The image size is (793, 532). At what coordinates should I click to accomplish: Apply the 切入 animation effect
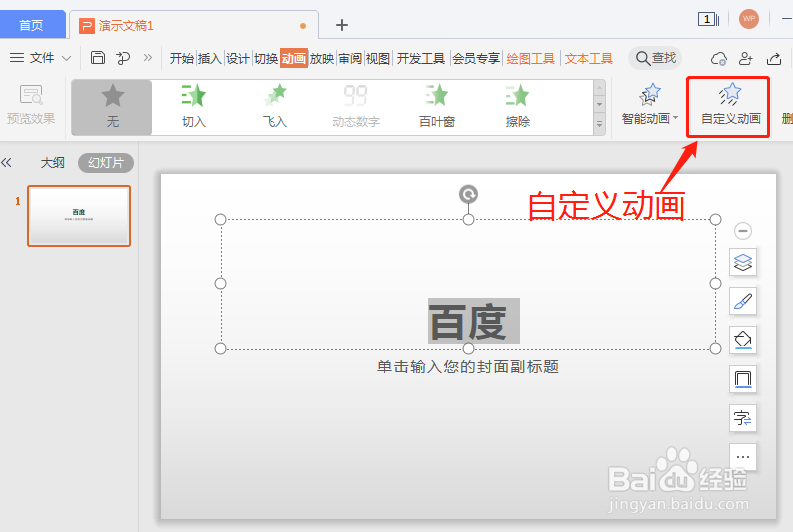click(193, 107)
